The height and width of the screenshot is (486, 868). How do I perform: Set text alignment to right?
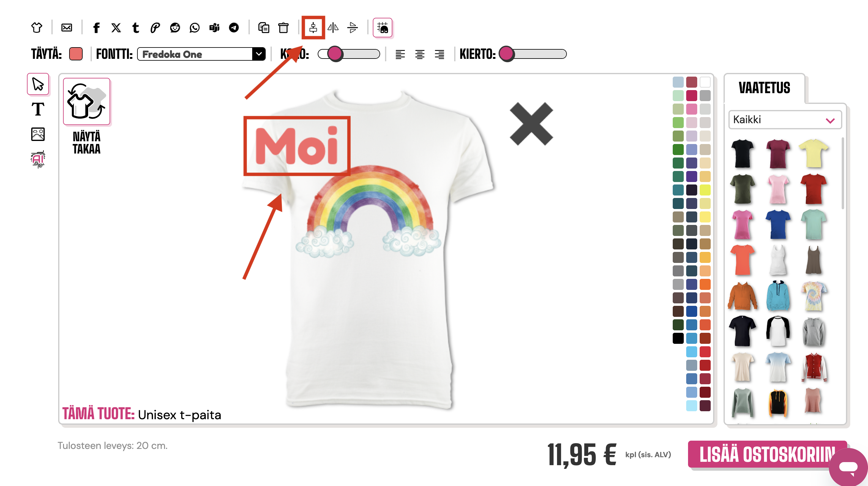tap(440, 54)
